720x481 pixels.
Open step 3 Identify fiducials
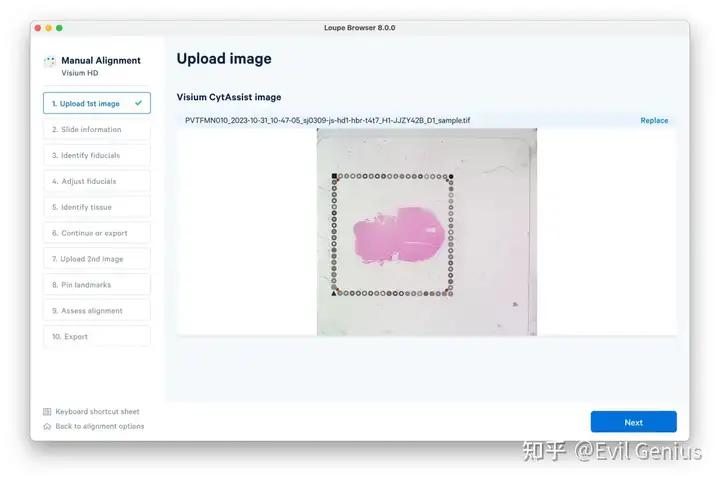tap(97, 155)
